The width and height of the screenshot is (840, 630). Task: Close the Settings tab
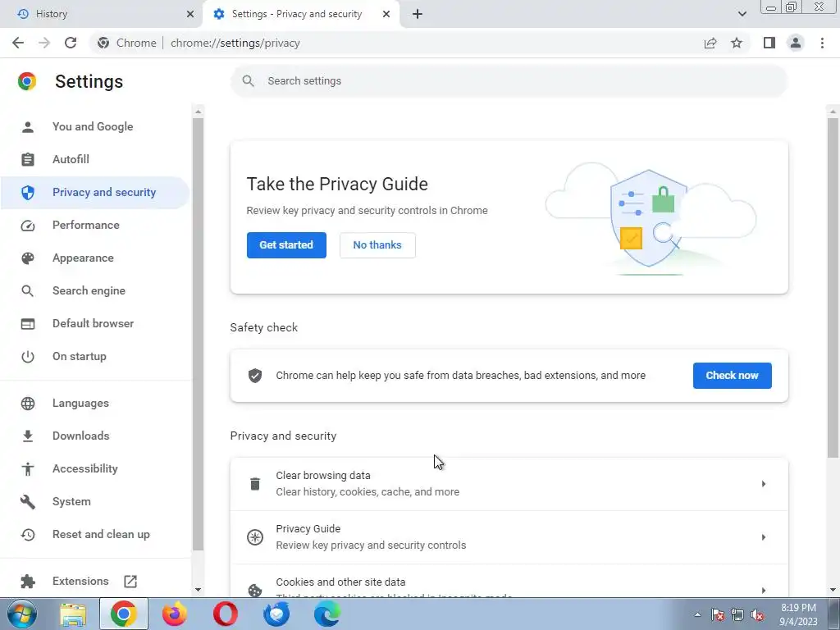(386, 14)
